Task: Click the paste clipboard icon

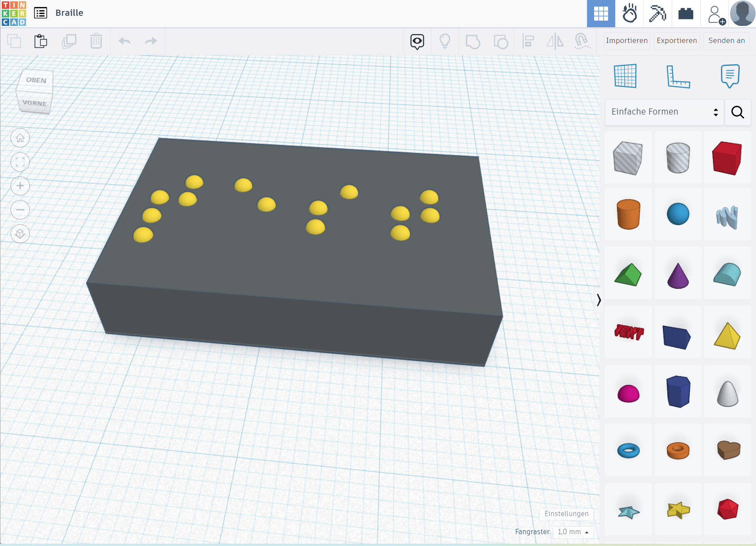Action: [41, 41]
